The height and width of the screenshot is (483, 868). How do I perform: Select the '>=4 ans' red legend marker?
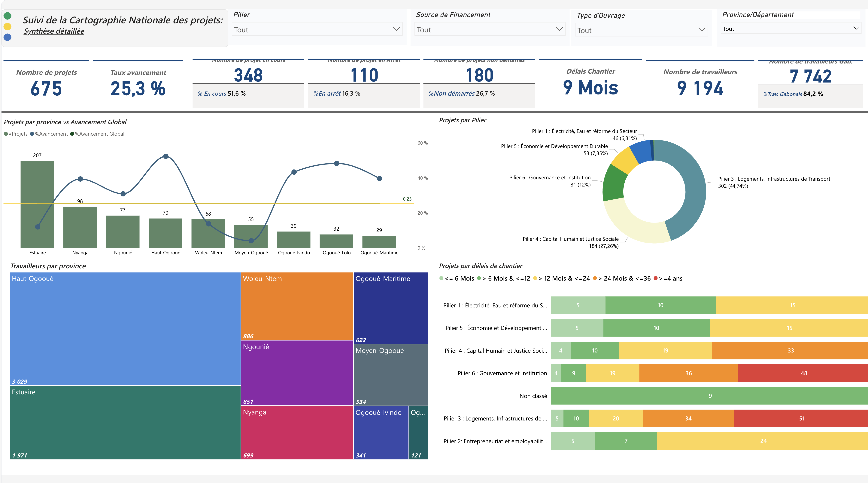[655, 278]
